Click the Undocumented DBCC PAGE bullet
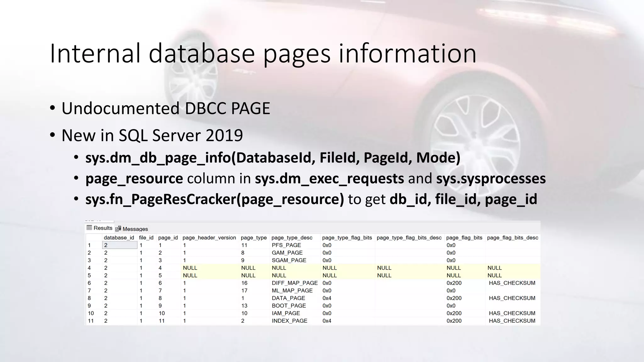The height and width of the screenshot is (362, 644). pos(166,108)
